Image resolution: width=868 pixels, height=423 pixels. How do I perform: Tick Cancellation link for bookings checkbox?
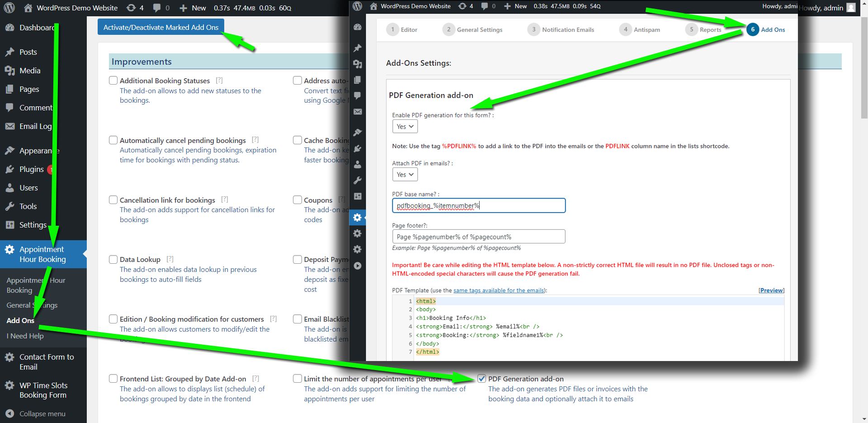click(x=113, y=200)
